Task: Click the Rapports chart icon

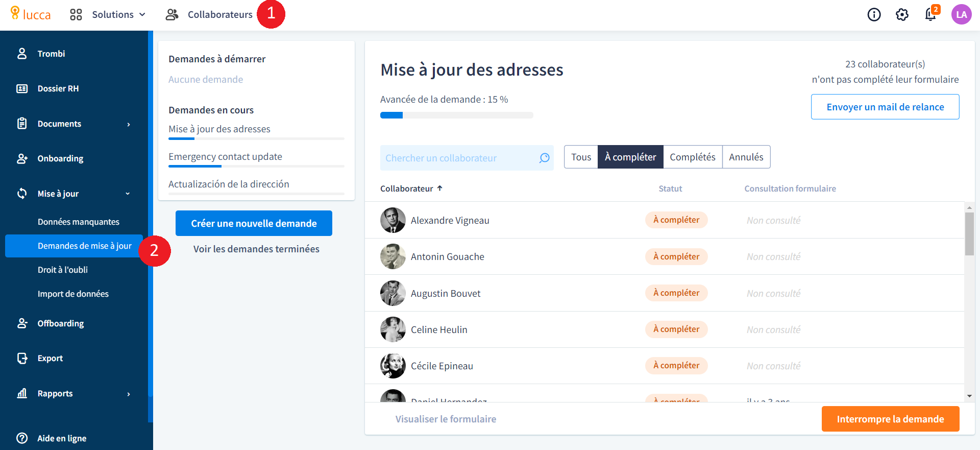Action: tap(22, 393)
